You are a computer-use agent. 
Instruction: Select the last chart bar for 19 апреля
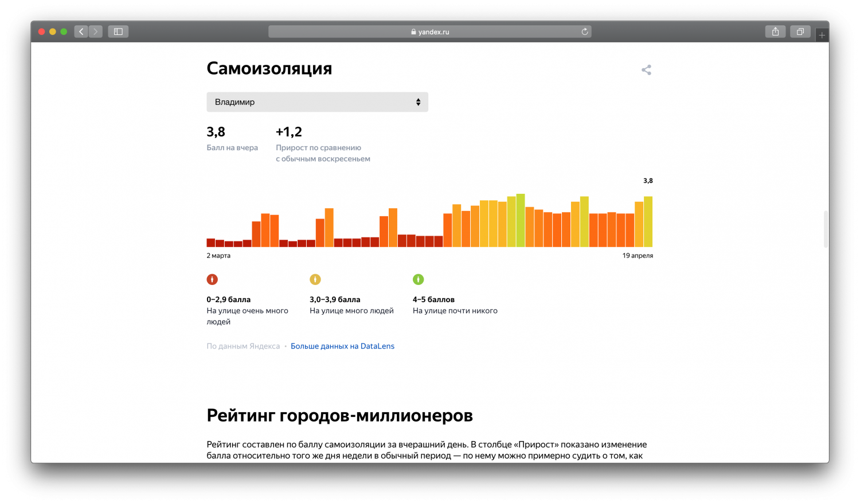[648, 222]
